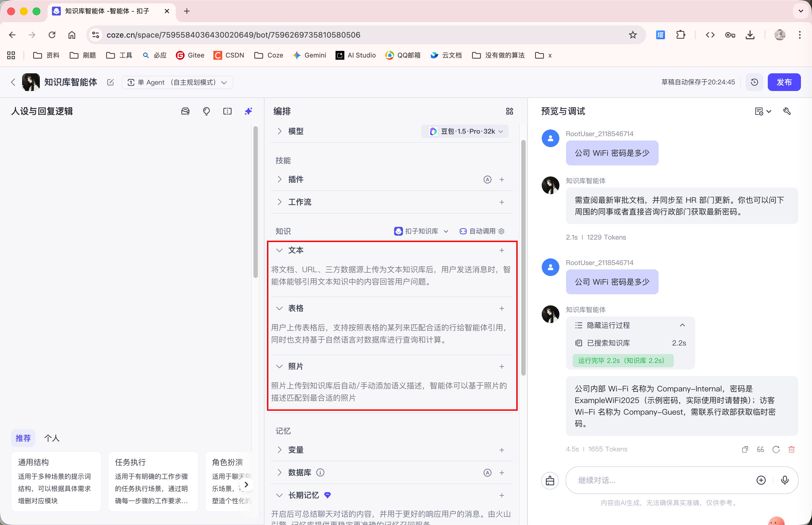Viewport: 812px width, 525px height.
Task: Toggle plugin auto-call A icon
Action: tap(488, 180)
